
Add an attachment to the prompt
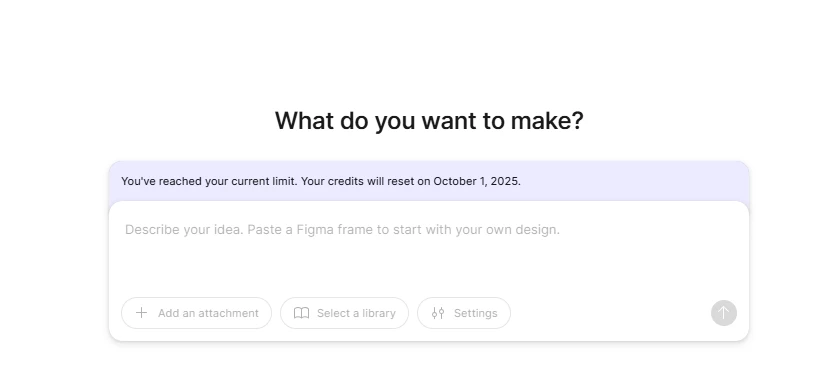pos(196,313)
